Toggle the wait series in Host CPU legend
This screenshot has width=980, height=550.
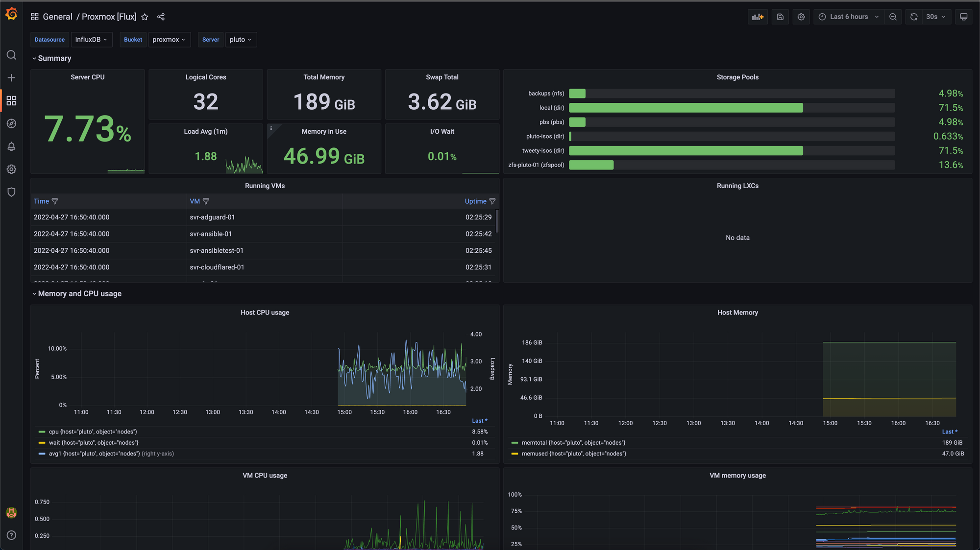pos(94,443)
